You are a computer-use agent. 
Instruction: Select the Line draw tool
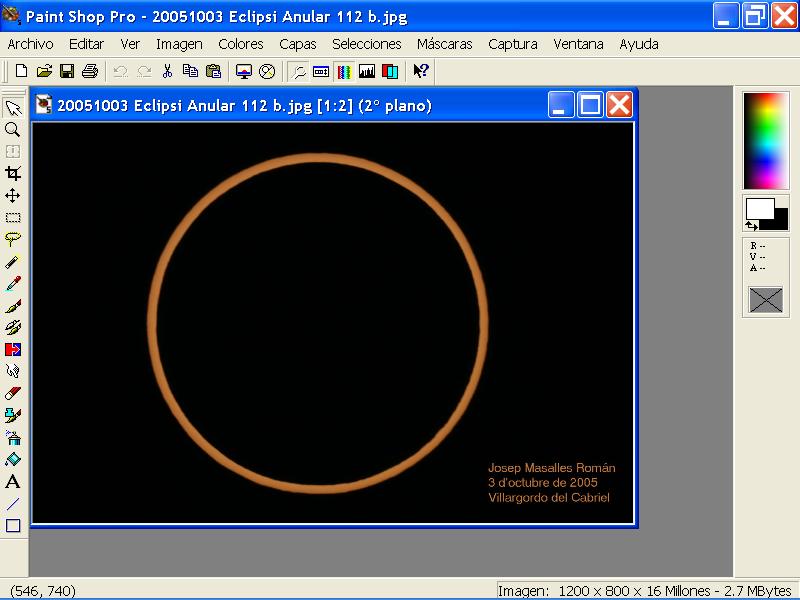(x=13, y=504)
